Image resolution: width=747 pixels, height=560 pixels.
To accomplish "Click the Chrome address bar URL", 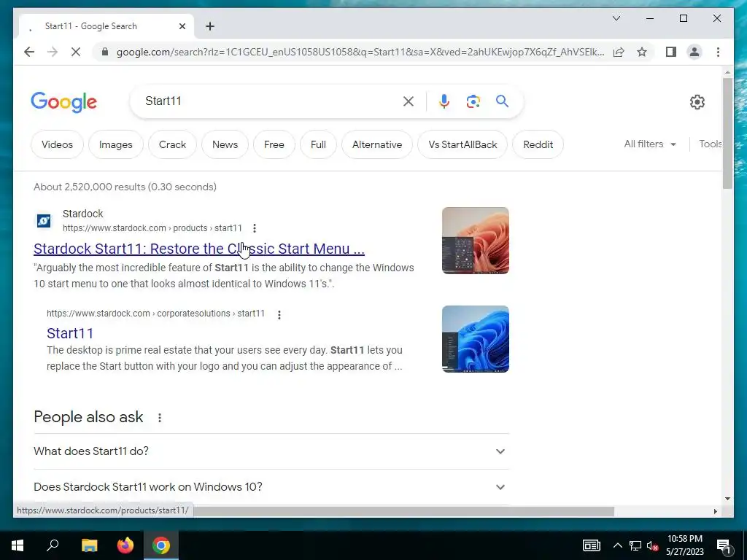I will tap(360, 52).
